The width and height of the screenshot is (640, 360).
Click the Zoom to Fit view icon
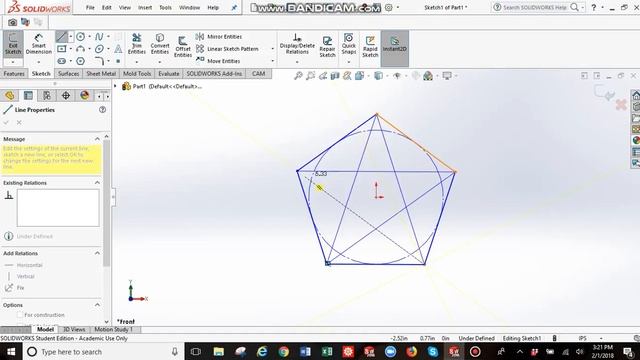click(x=298, y=76)
